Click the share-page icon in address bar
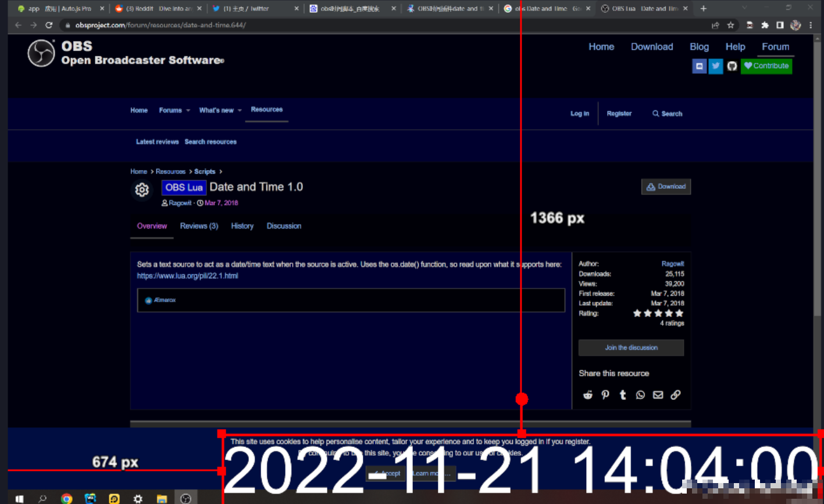Screen dimensions: 824x504 click(715, 26)
